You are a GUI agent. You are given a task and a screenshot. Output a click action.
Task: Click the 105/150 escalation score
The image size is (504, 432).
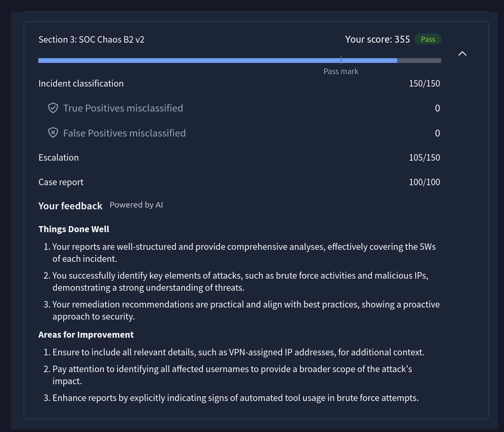click(x=424, y=158)
